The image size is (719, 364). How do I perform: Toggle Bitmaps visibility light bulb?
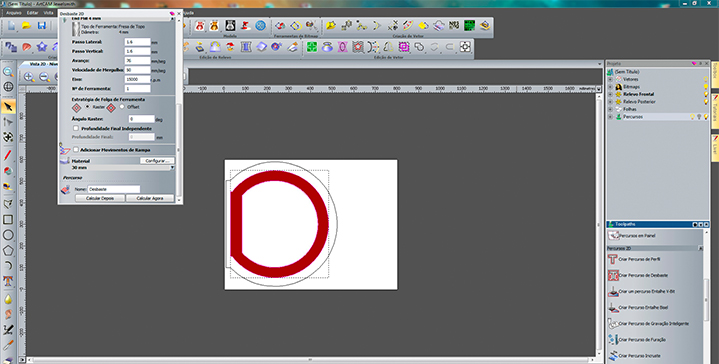(706, 87)
